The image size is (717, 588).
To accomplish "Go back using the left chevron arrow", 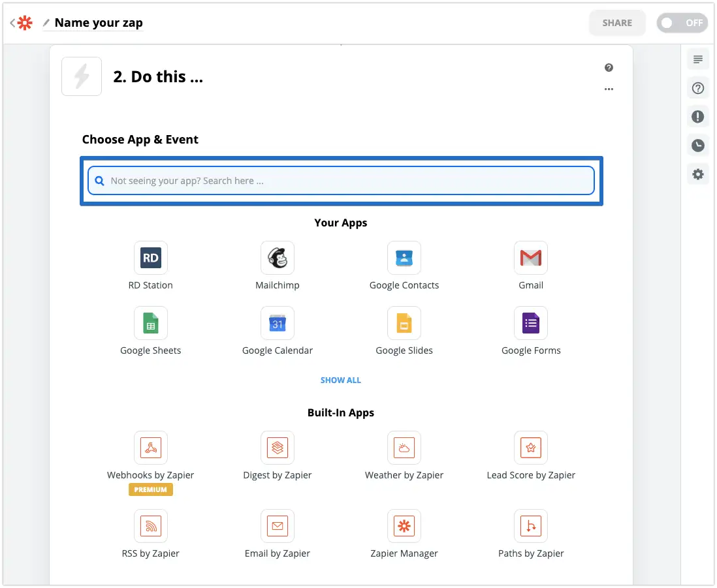I will (12, 22).
